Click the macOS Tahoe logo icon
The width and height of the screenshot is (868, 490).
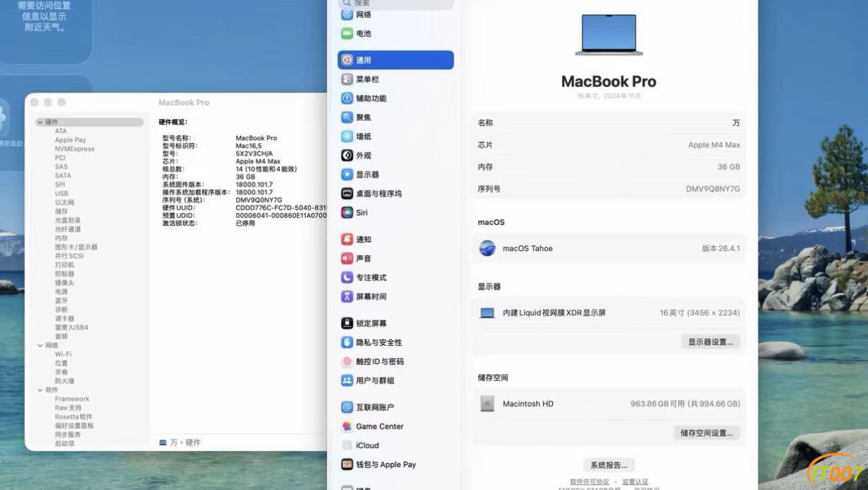[487, 248]
